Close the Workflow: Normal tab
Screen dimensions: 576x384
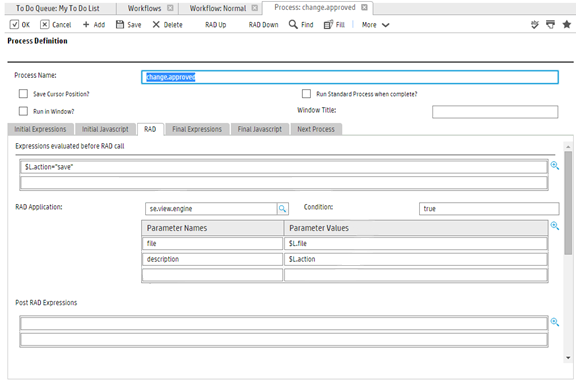[x=255, y=8]
